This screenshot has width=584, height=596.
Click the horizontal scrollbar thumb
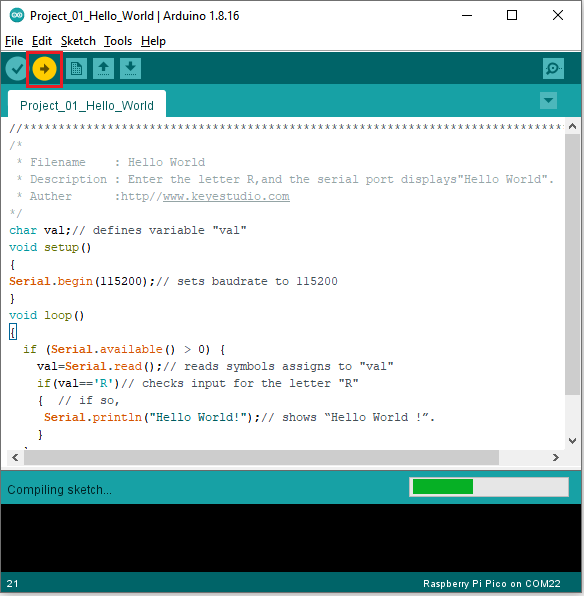pyautogui.click(x=261, y=457)
